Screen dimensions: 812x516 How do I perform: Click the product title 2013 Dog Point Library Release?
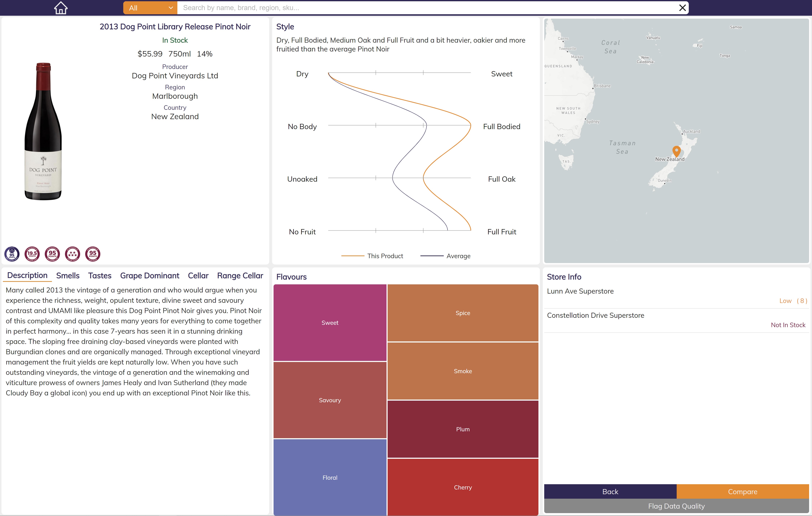tap(175, 27)
